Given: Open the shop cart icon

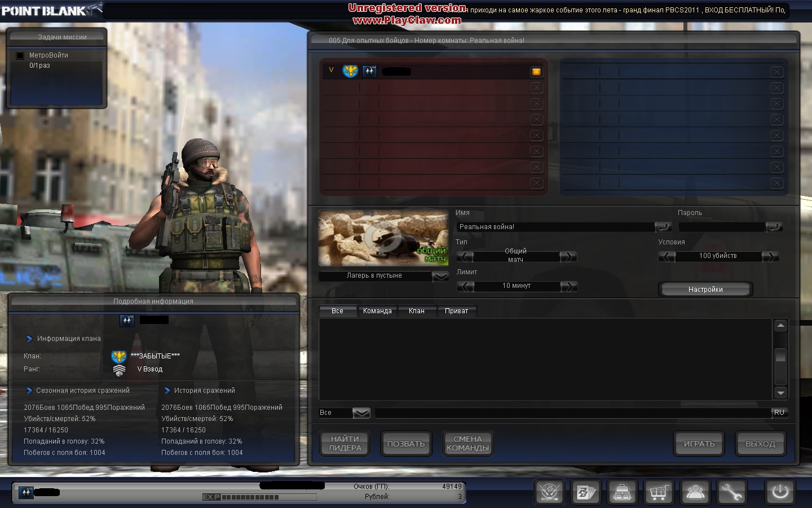Looking at the screenshot, I should 659,492.
